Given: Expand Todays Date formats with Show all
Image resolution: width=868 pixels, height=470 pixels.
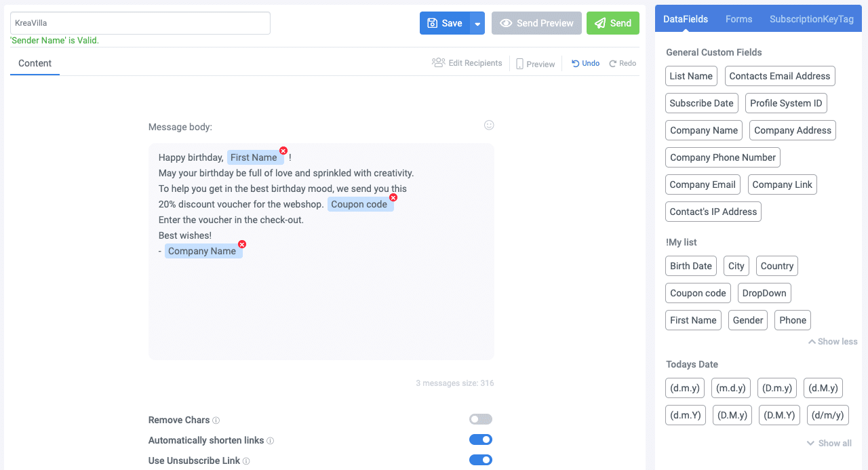Looking at the screenshot, I should coord(829,444).
